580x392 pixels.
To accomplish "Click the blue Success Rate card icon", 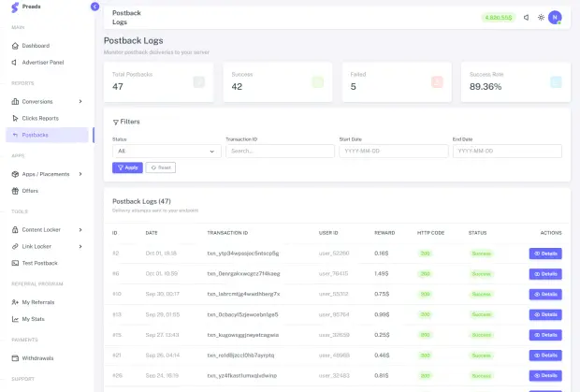I will (x=557, y=82).
